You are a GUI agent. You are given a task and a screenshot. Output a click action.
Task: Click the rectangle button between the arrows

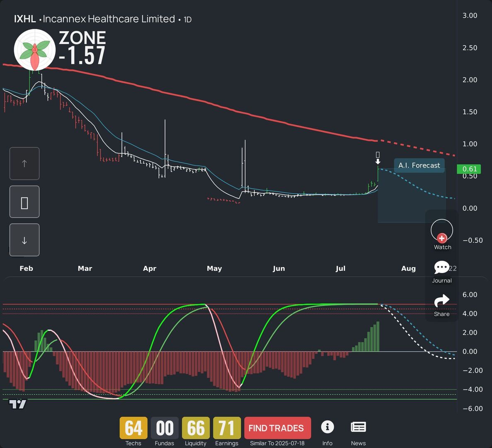click(24, 202)
